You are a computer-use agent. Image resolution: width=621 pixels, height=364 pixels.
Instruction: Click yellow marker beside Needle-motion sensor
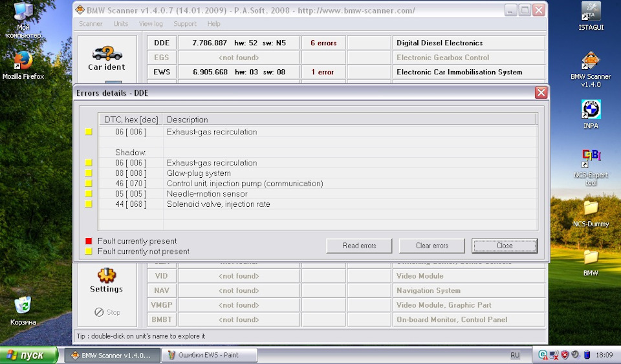tap(89, 193)
